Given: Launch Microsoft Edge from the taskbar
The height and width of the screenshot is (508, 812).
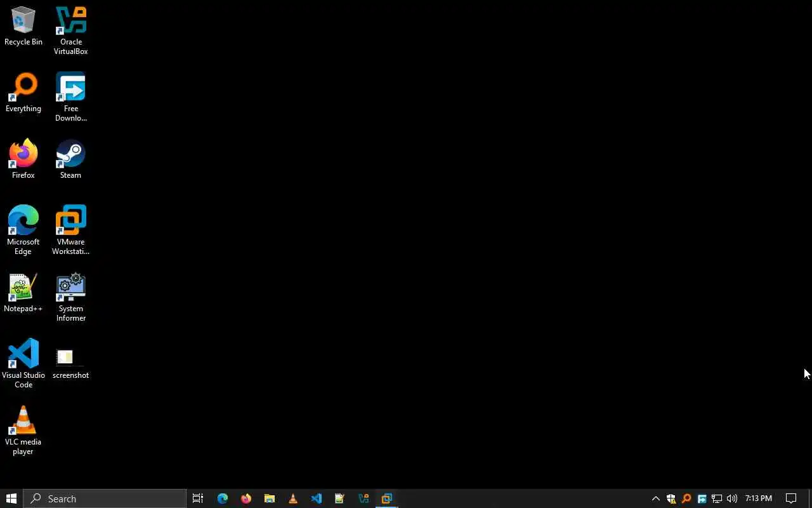Looking at the screenshot, I should pos(223,498).
